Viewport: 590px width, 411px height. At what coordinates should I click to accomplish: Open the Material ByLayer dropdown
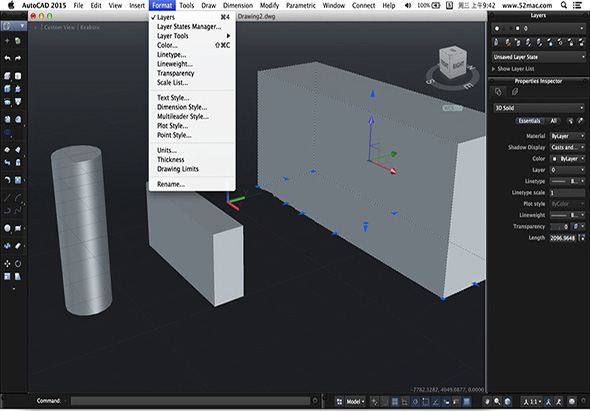(567, 136)
